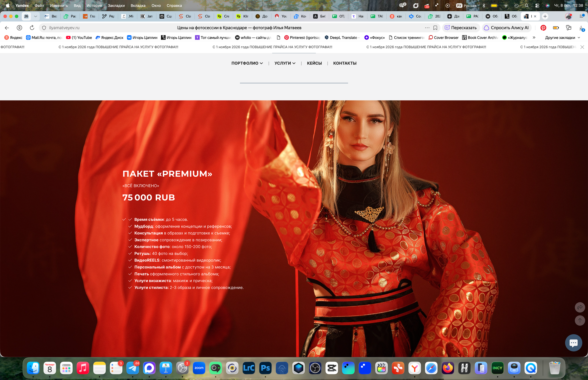Viewport: 588px width, 380px height.
Task: Open the downloads arrow icon
Action: [x=581, y=28]
